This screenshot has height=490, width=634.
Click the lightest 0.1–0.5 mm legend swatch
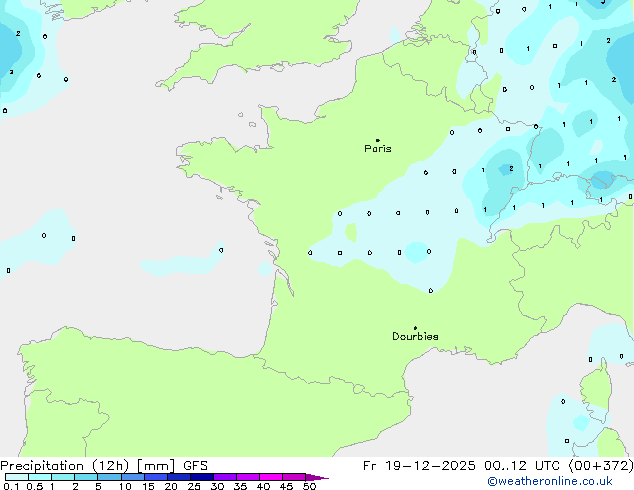(x=17, y=477)
